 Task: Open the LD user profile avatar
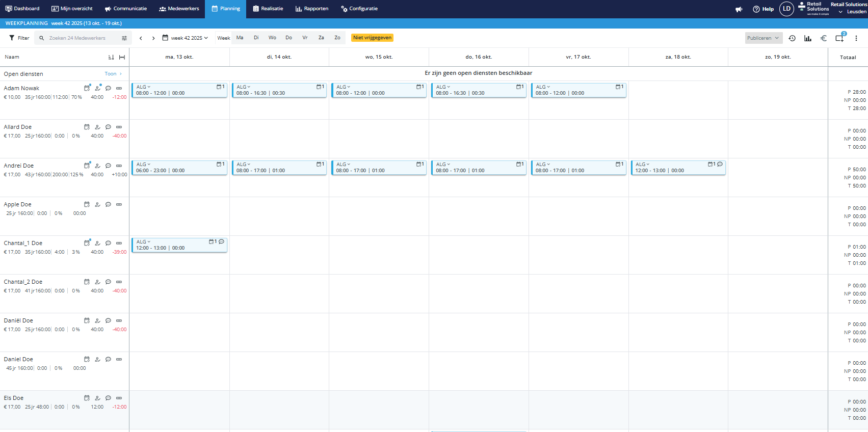(x=787, y=9)
